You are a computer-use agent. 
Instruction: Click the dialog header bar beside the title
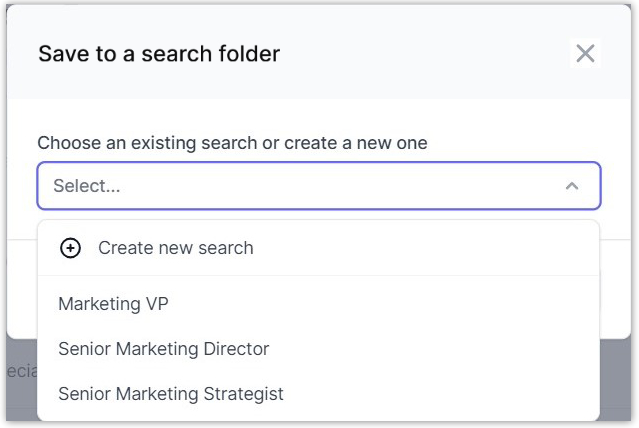point(420,54)
